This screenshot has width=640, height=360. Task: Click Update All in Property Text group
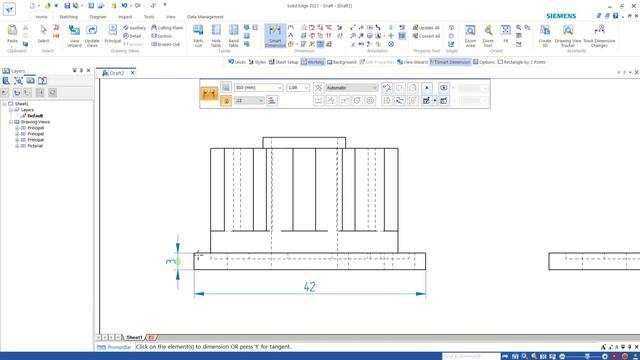point(426,28)
